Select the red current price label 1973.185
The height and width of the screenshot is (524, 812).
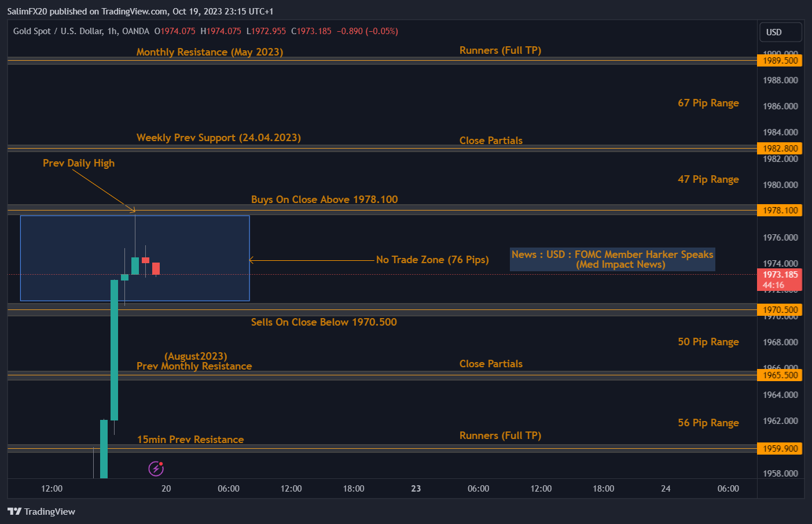pyautogui.click(x=780, y=274)
